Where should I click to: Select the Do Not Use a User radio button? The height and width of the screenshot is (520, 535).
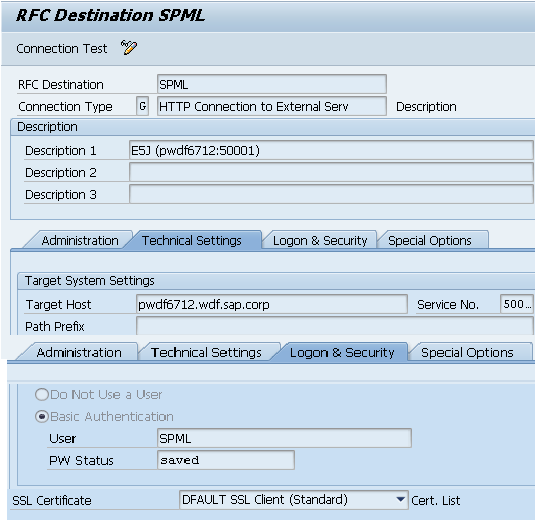pyautogui.click(x=42, y=394)
